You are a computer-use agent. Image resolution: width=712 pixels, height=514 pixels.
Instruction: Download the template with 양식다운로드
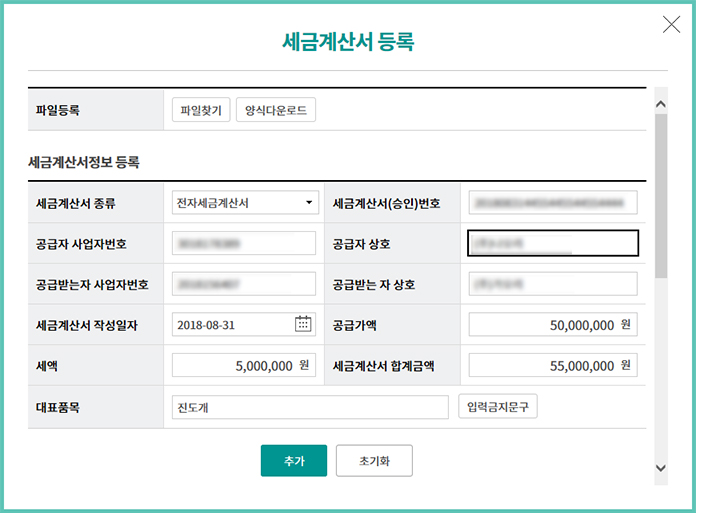pos(276,110)
